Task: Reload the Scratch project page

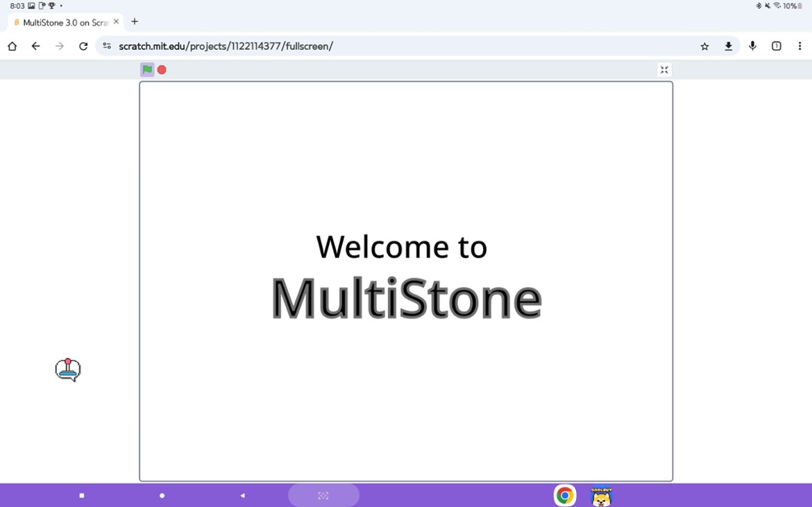Action: tap(83, 46)
